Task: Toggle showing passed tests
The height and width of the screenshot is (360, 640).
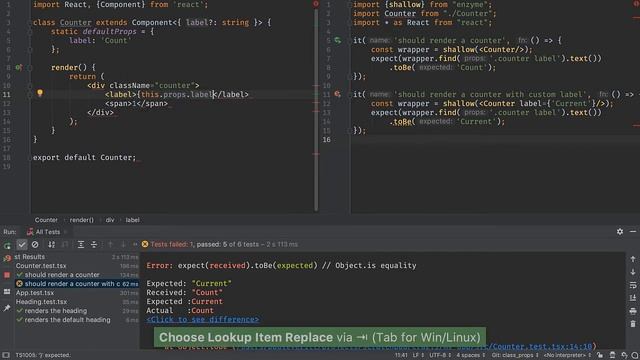Action: click(x=22, y=244)
